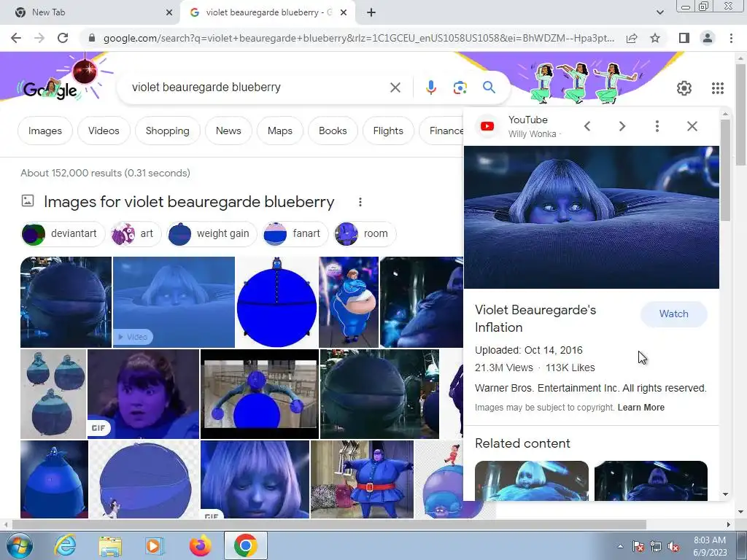Open three blueberries drawing thumbnail

53,394
